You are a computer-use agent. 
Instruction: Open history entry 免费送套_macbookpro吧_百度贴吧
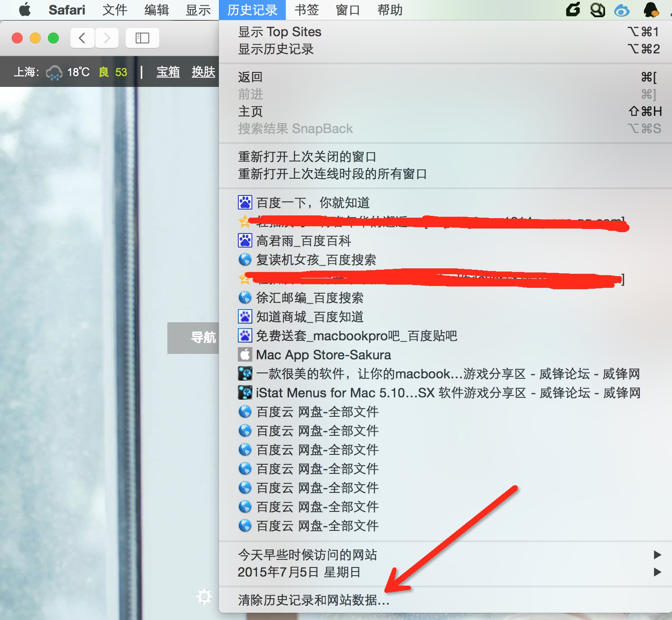(x=445, y=335)
